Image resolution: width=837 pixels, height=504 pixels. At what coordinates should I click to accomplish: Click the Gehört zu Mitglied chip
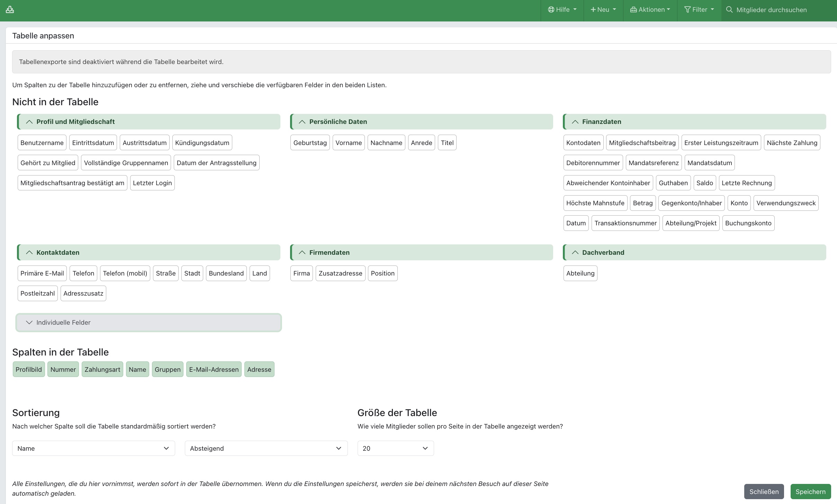click(48, 163)
